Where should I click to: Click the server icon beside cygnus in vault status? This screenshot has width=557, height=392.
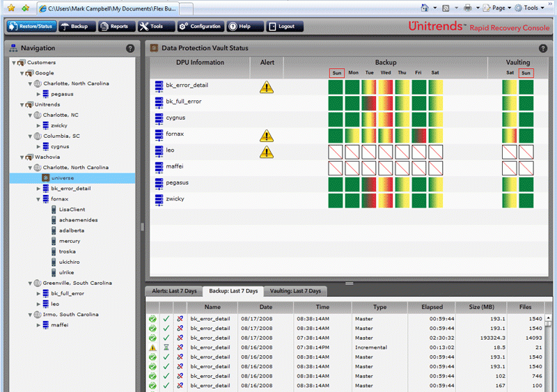coord(159,119)
